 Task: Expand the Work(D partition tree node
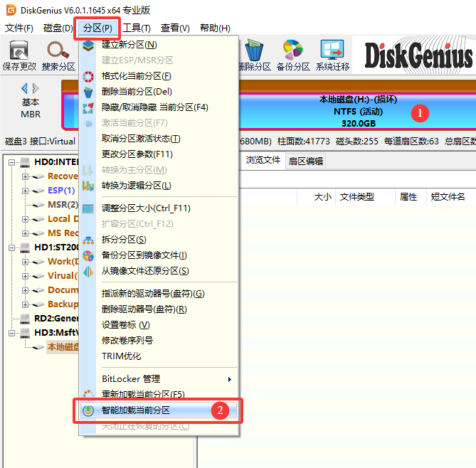pos(25,262)
